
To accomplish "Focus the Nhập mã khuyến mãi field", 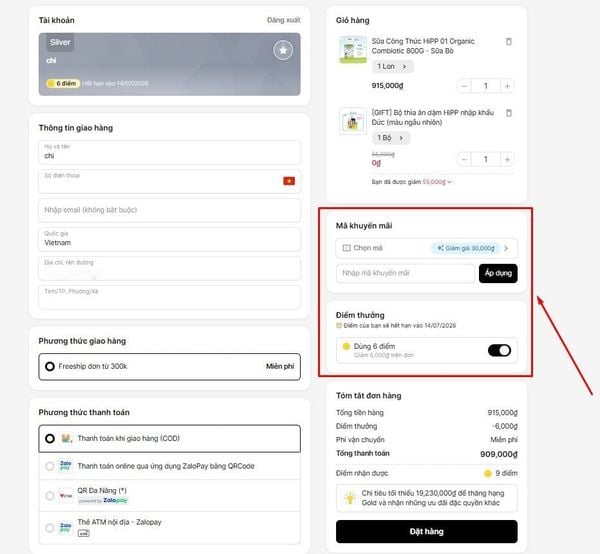I will tap(405, 273).
